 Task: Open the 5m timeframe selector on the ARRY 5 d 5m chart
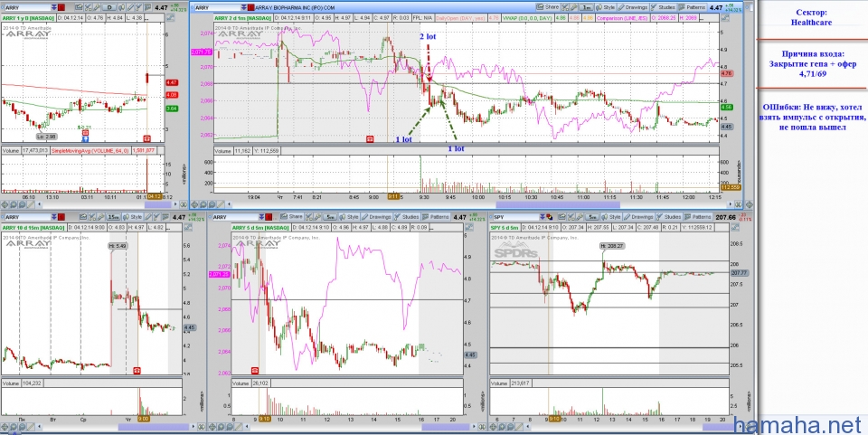point(329,217)
